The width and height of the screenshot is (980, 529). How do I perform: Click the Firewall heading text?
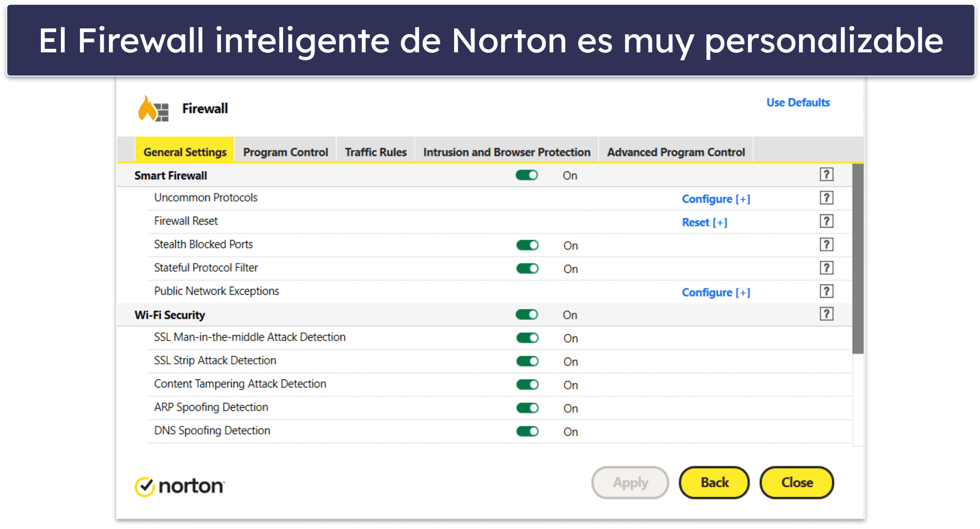coord(205,108)
